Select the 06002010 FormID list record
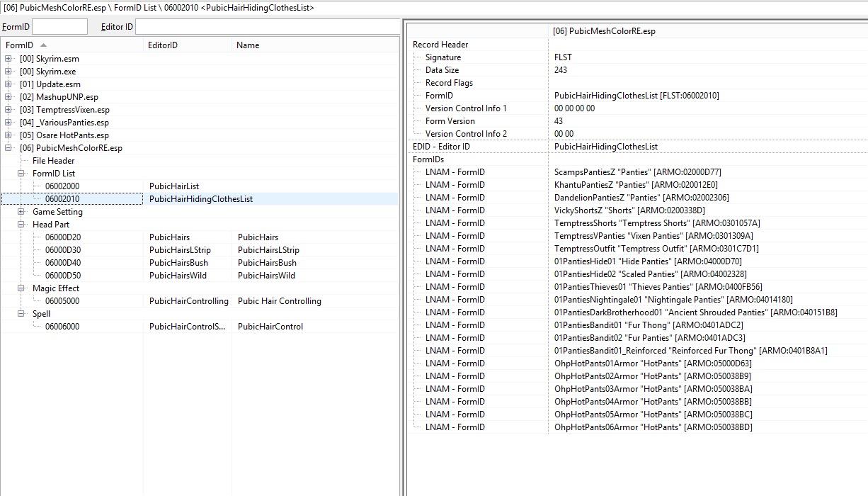Viewport: 868px width, 496px height. pos(200,199)
